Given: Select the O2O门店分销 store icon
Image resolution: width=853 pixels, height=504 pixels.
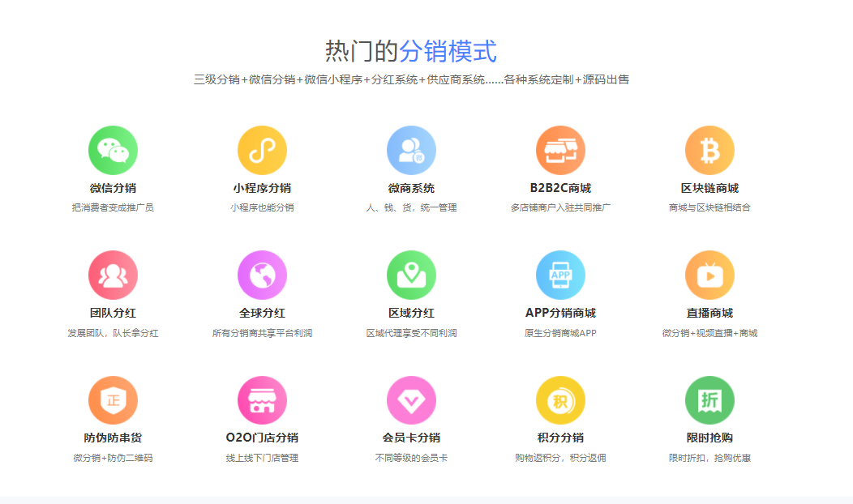Looking at the screenshot, I should pos(261,399).
